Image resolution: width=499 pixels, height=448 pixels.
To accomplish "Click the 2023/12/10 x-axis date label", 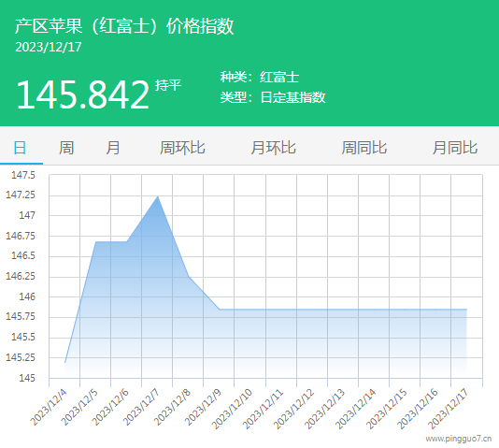I will point(232,409).
